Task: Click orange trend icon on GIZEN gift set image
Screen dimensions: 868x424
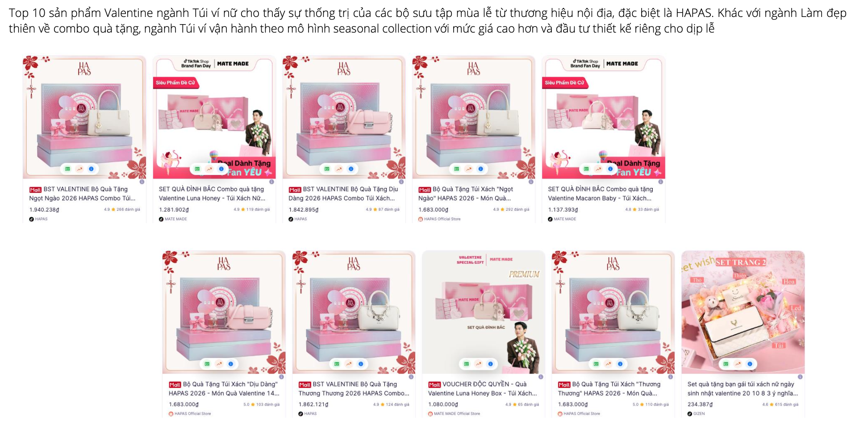Action: coord(738,364)
